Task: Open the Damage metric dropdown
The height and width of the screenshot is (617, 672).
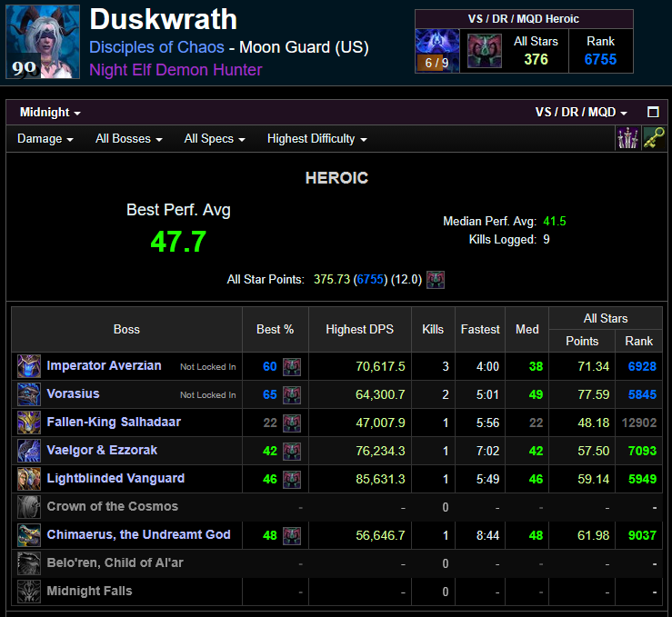Action: (x=45, y=139)
